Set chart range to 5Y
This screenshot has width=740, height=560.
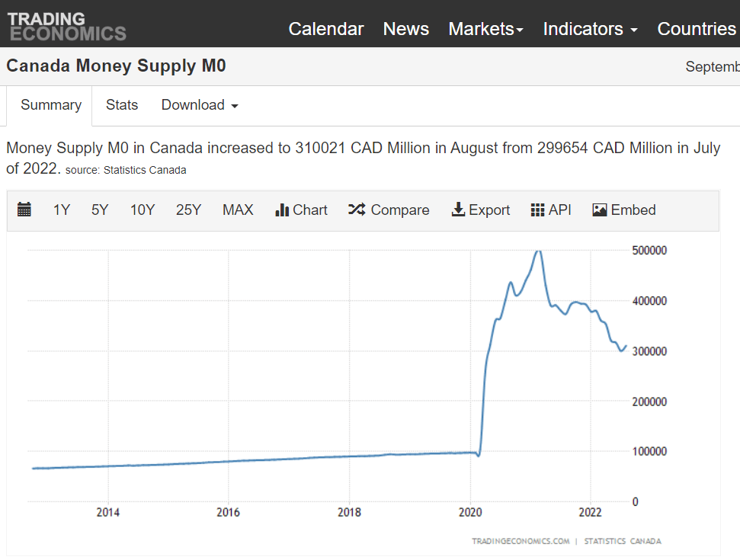[100, 210]
